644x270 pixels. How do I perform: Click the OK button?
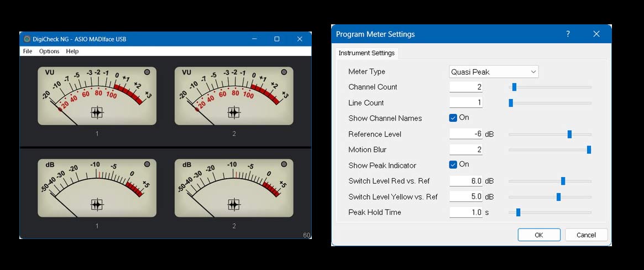539,235
